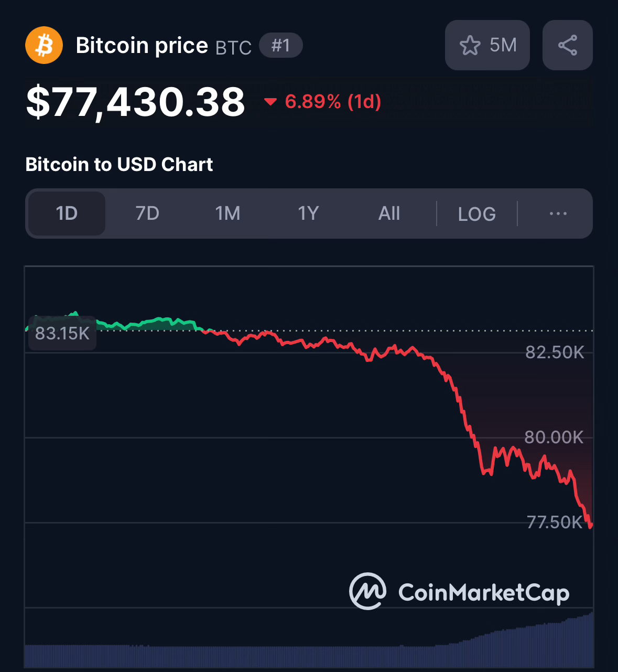Click the 80.00K price axis label
Image resolution: width=618 pixels, height=672 pixels.
point(554,437)
